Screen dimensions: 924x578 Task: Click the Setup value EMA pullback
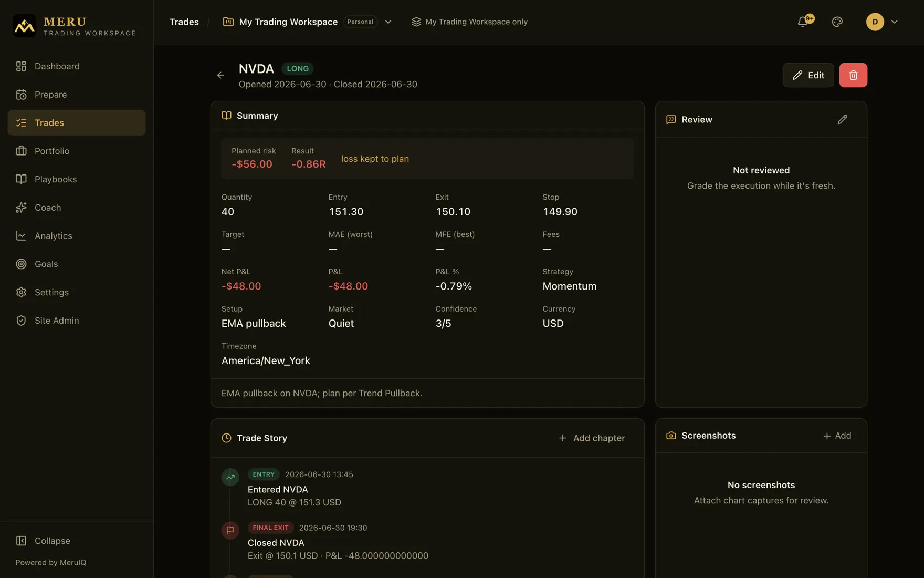point(254,324)
